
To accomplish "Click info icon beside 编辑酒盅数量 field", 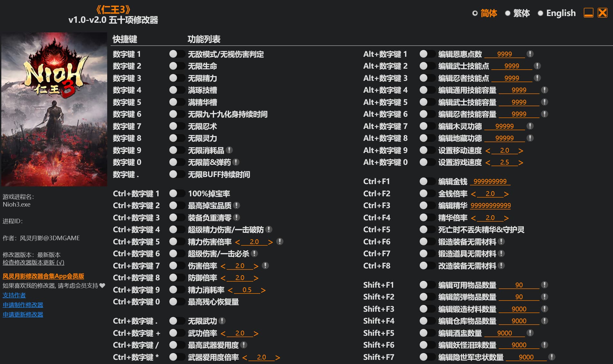I will 530,333.
